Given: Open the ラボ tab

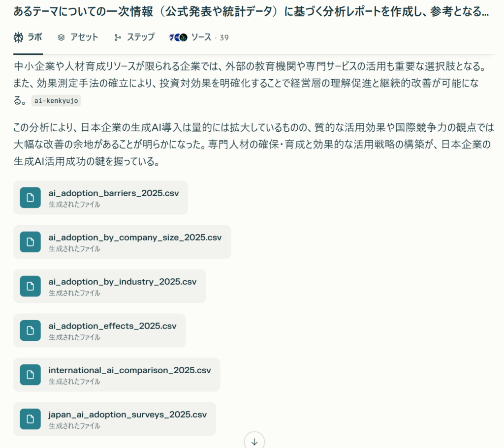Looking at the screenshot, I should click(x=28, y=37).
